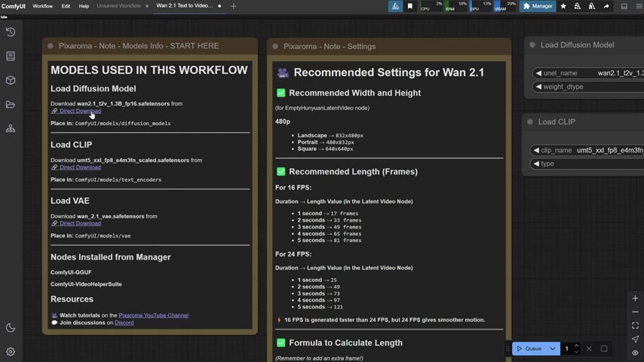Open the unet_name model selector
Image resolution: width=644 pixels, height=362 pixels.
[x=588, y=73]
